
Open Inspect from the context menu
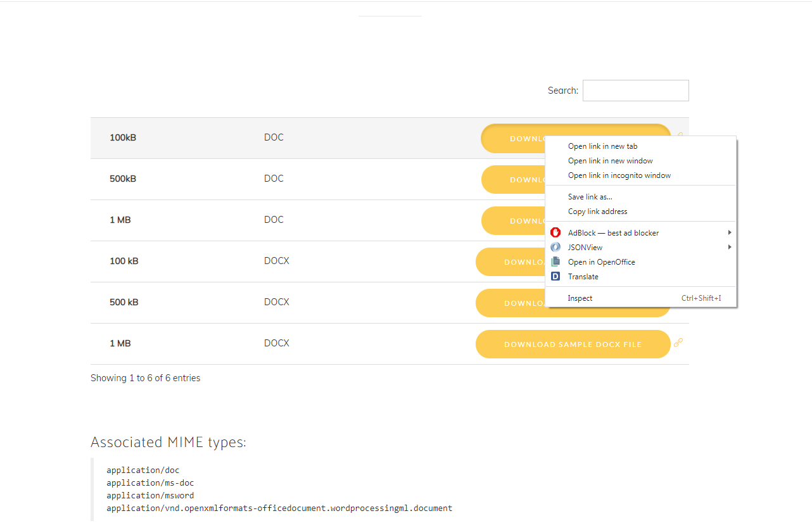pyautogui.click(x=580, y=298)
